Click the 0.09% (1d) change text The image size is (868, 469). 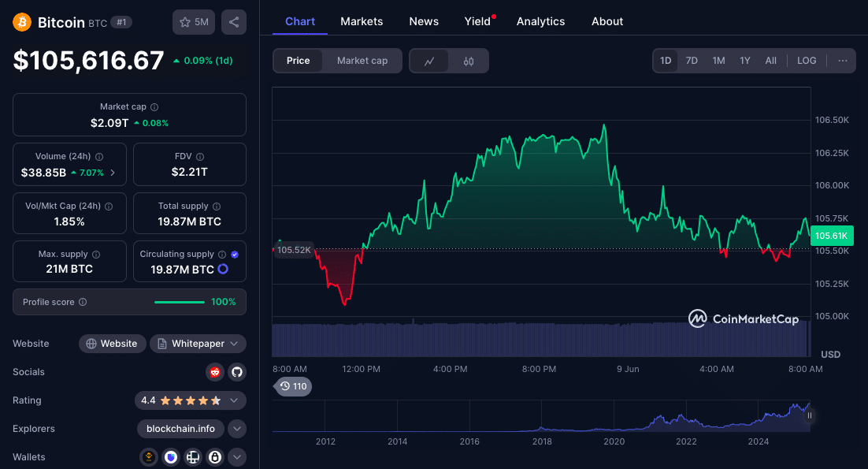203,61
